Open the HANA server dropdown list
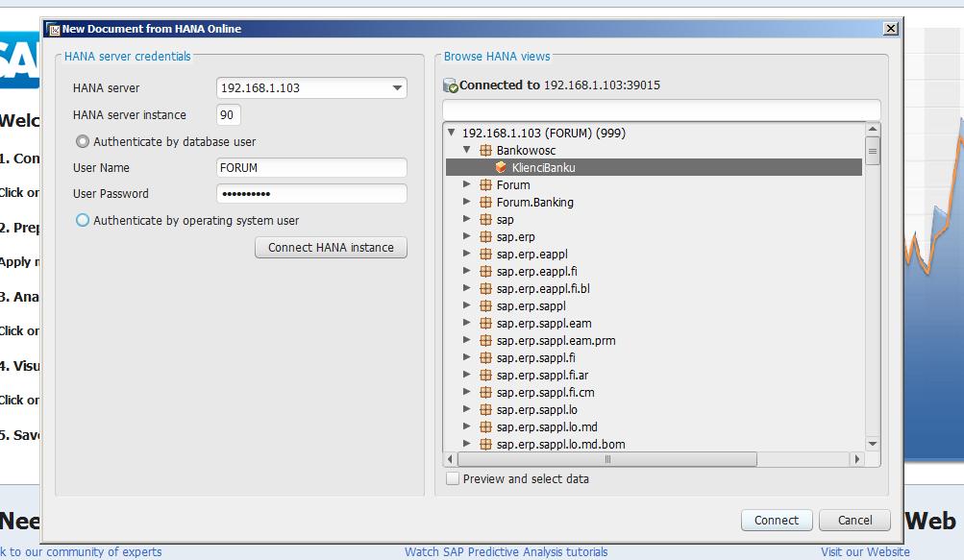The image size is (964, 560). (x=397, y=88)
